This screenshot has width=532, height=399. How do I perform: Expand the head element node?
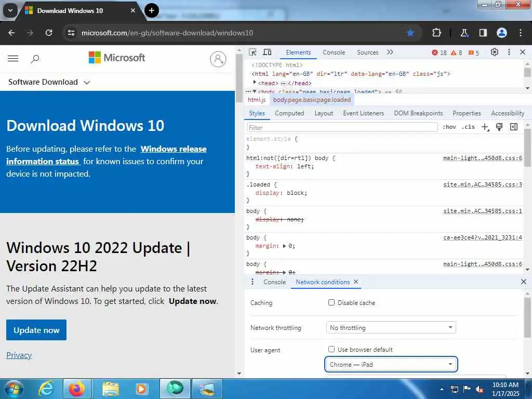pos(255,83)
